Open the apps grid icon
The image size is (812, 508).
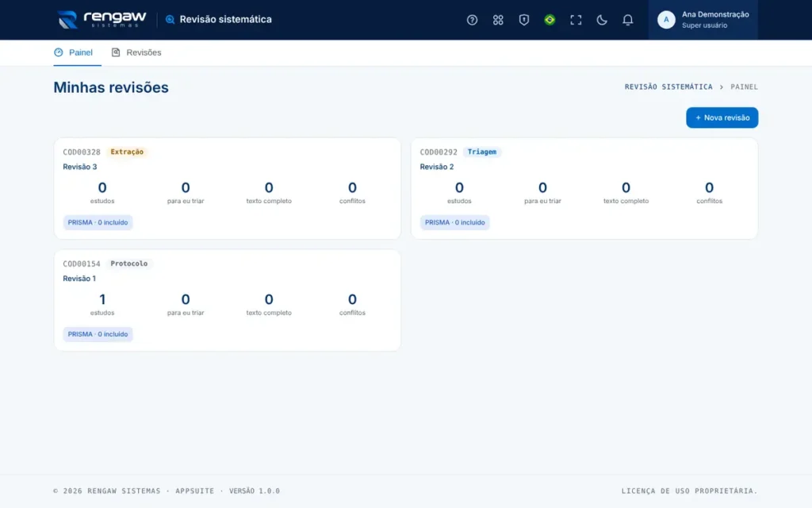coord(498,20)
